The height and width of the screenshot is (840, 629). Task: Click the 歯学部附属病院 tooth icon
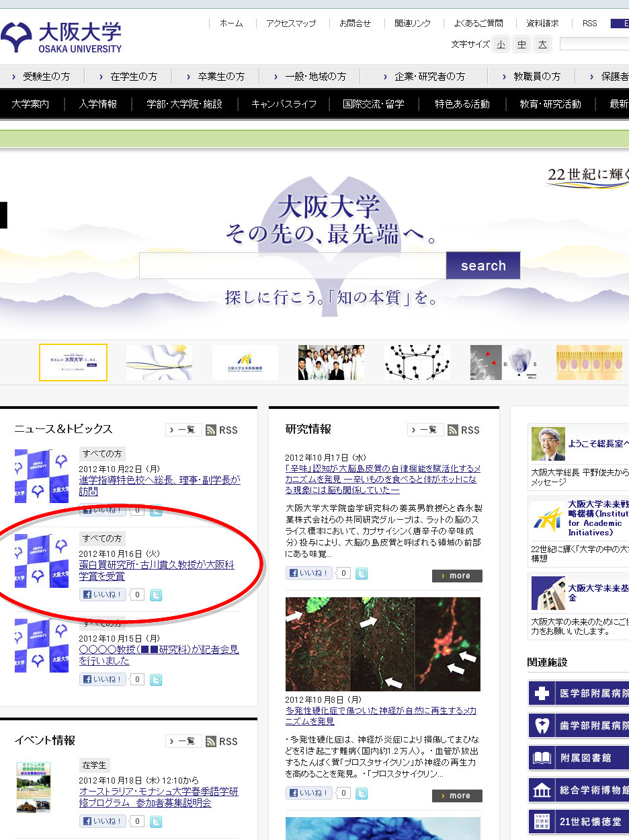pos(541,726)
